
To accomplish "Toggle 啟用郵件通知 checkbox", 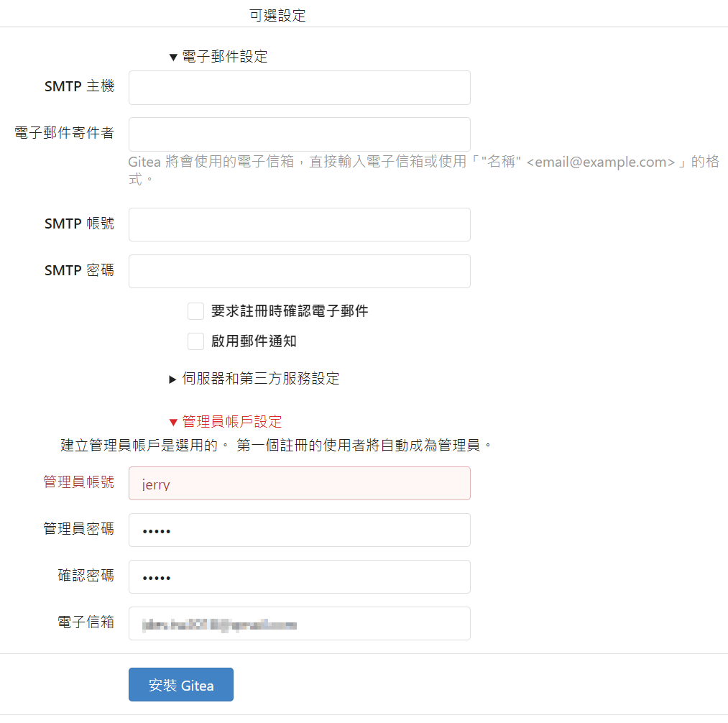I will [196, 341].
